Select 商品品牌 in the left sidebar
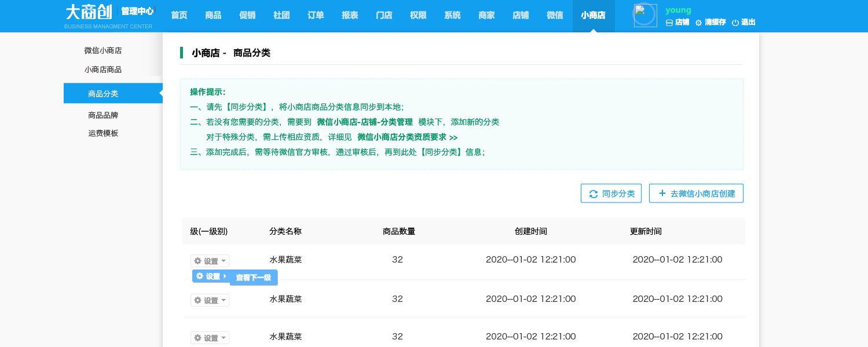The height and width of the screenshot is (347, 868). [x=103, y=115]
